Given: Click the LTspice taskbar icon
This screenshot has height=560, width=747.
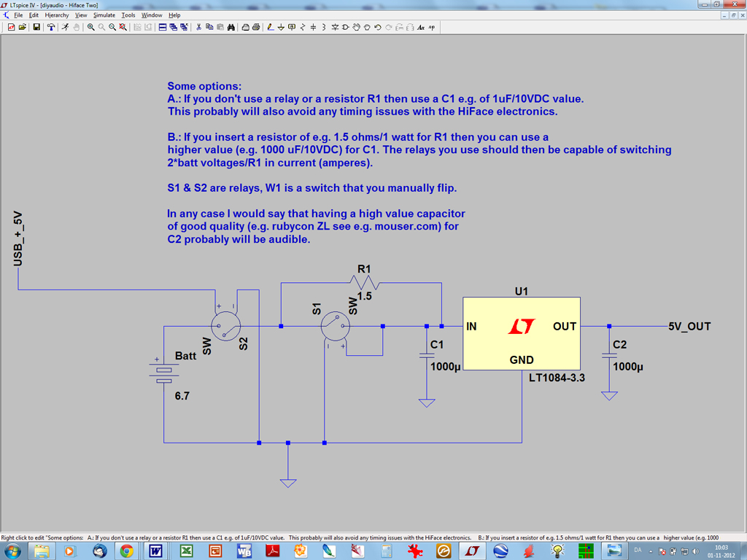Looking at the screenshot, I should (472, 551).
